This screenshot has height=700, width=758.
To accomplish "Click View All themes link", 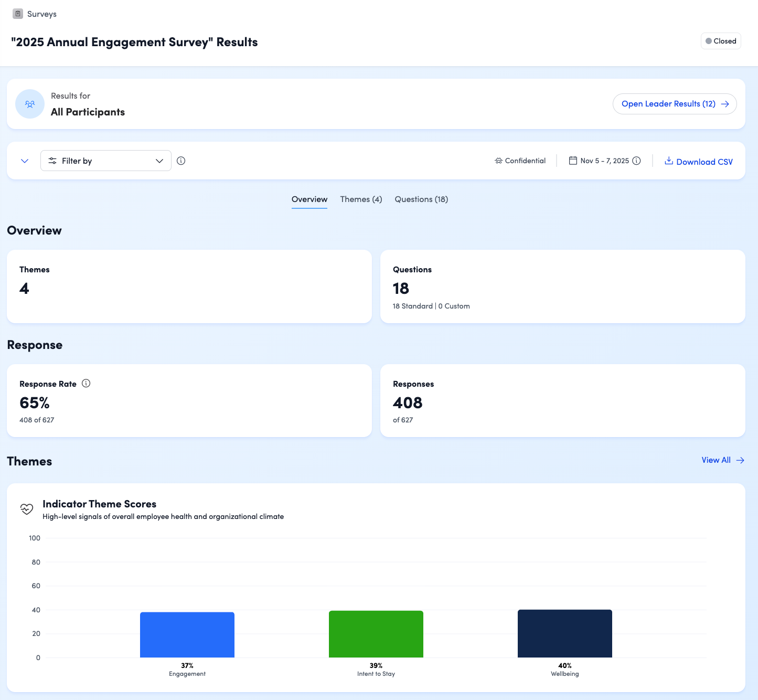I will pyautogui.click(x=722, y=460).
